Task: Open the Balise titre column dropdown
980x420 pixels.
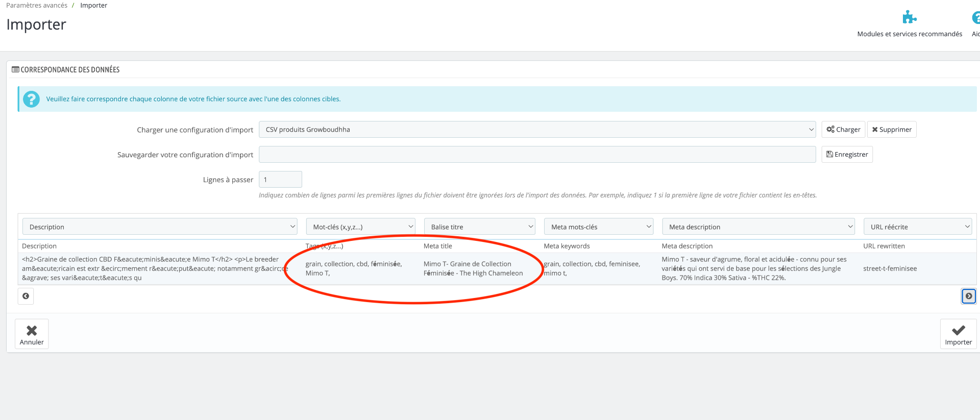Action: (x=479, y=227)
